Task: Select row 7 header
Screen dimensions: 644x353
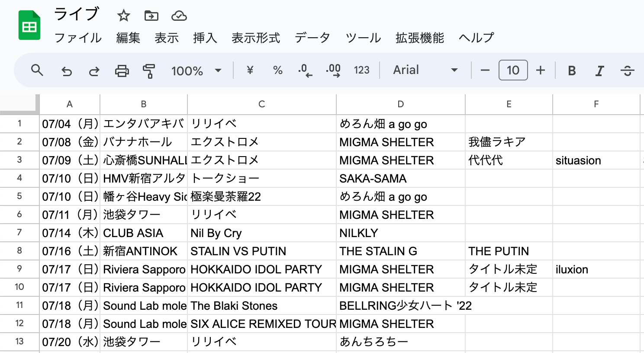Action: [x=19, y=233]
